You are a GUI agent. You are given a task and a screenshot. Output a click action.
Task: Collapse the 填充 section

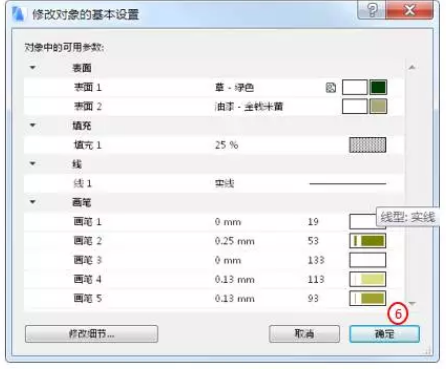coord(33,125)
